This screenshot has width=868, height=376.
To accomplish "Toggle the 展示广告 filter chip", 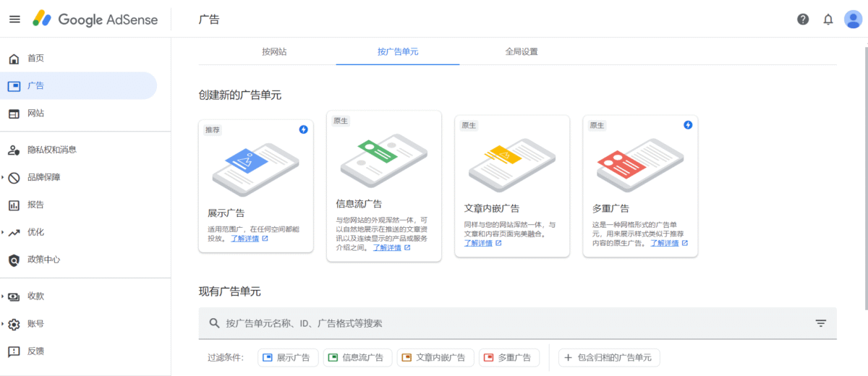I will (x=287, y=357).
